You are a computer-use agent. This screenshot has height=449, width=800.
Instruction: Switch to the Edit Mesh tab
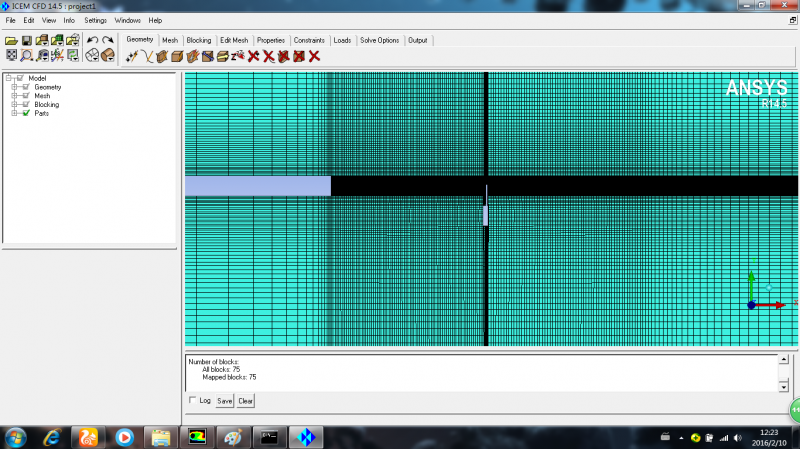234,40
